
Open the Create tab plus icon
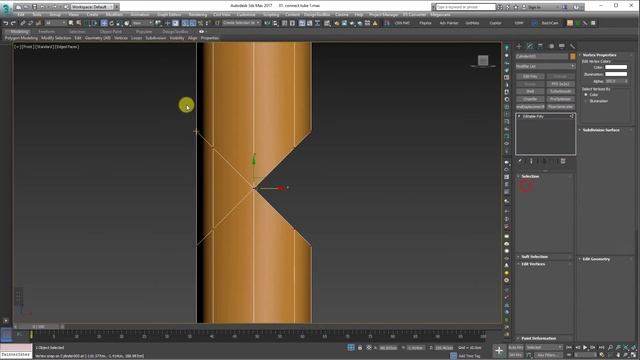pyautogui.click(x=519, y=46)
